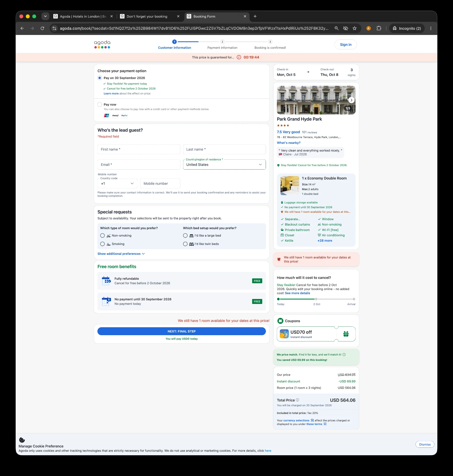Viewport: 453px width, 476px height.
Task: Click the zoom magnifier icon in address bar
Action: (x=336, y=28)
